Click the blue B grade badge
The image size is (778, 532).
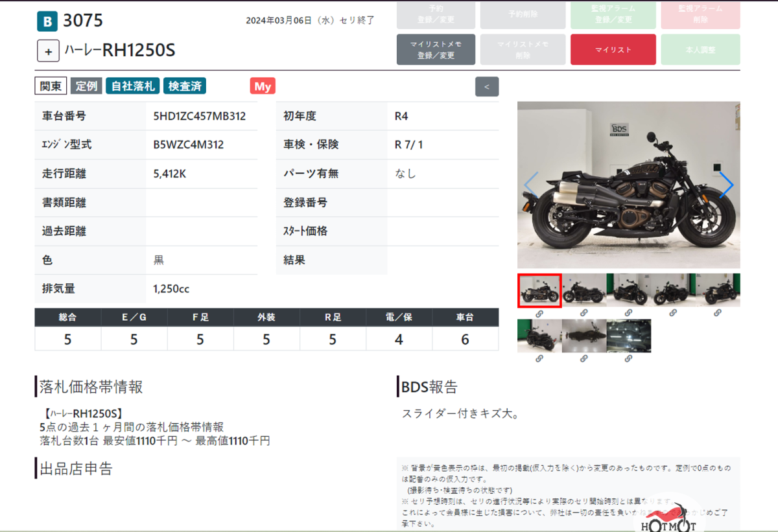(x=47, y=21)
